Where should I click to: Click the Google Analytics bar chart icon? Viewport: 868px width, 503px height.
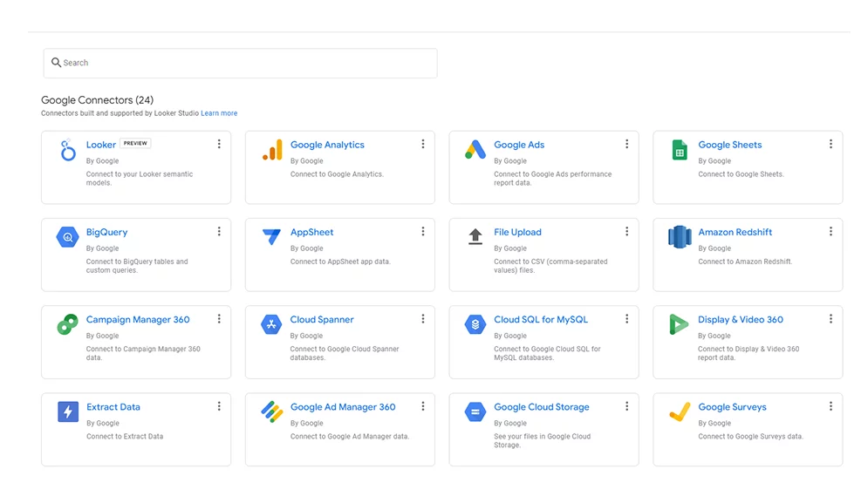[x=272, y=150]
